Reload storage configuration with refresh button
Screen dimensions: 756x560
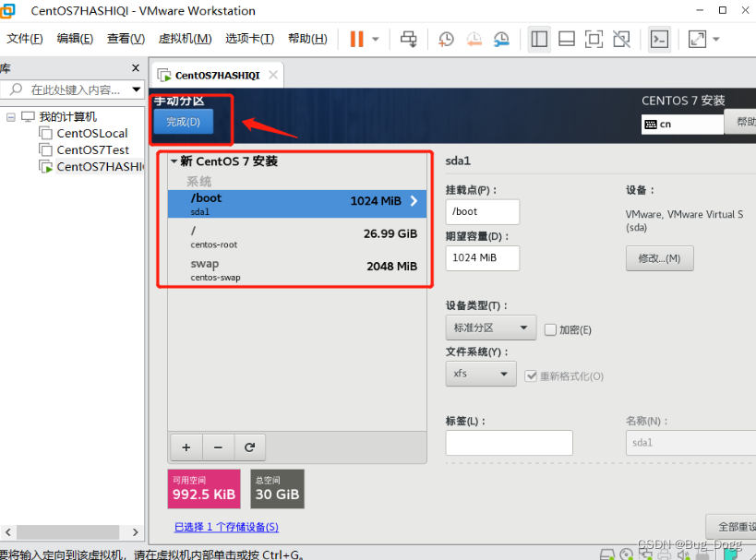[x=250, y=447]
